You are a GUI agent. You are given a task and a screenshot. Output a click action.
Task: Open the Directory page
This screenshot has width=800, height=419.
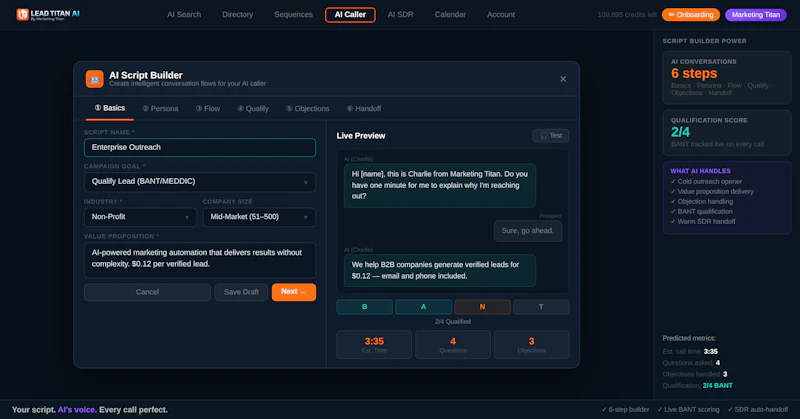tap(237, 15)
